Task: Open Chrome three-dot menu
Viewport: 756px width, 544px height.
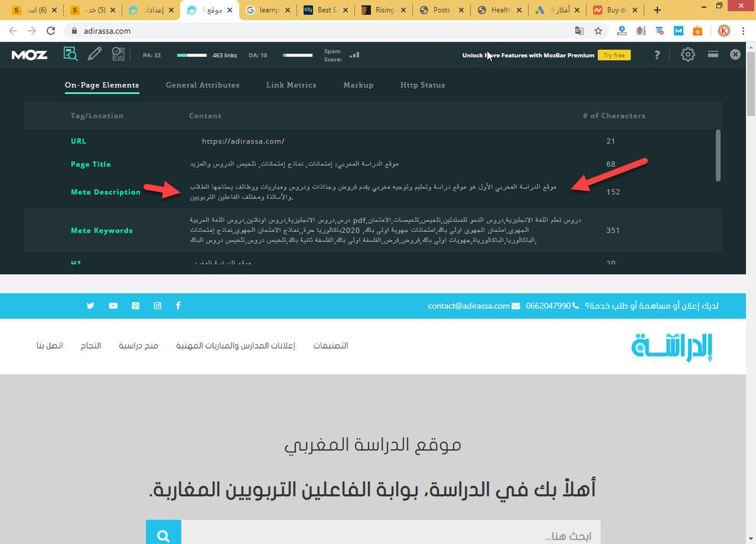Action: click(744, 30)
